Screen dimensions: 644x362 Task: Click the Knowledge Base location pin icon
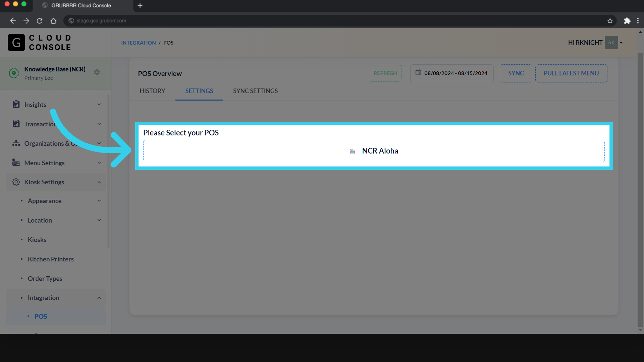(14, 73)
